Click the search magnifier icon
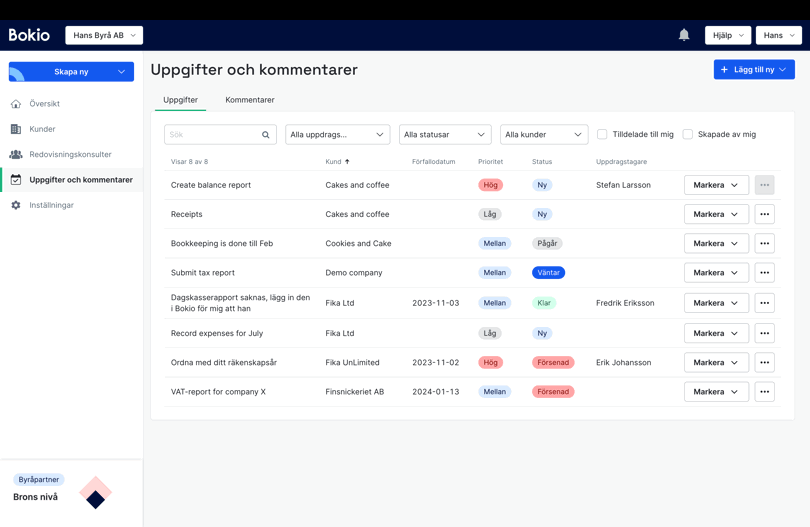The image size is (810, 527). [266, 135]
